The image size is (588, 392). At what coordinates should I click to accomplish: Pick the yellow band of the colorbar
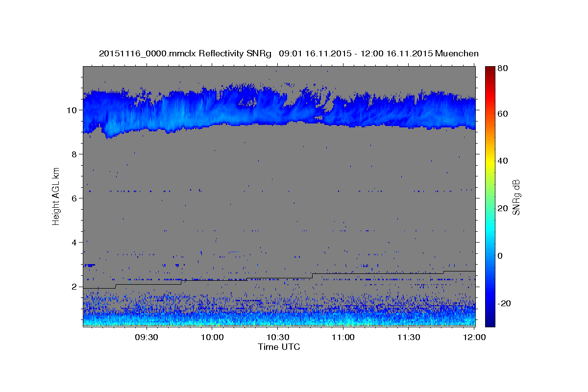coord(490,161)
